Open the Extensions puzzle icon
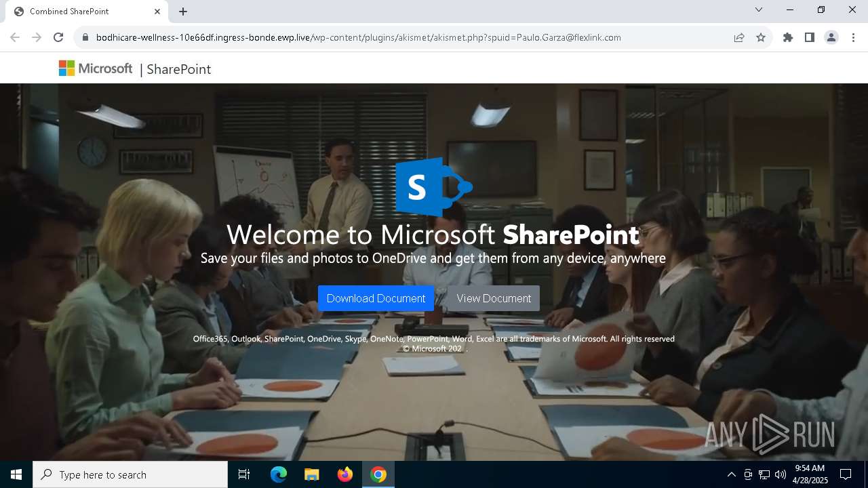The image size is (868, 488). (788, 37)
